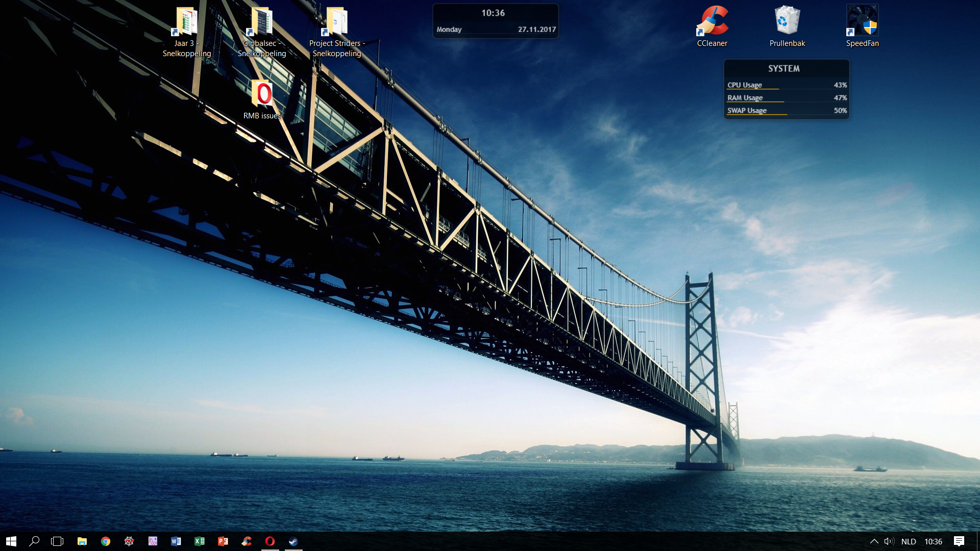Open Task View from the taskbar

[x=57, y=541]
